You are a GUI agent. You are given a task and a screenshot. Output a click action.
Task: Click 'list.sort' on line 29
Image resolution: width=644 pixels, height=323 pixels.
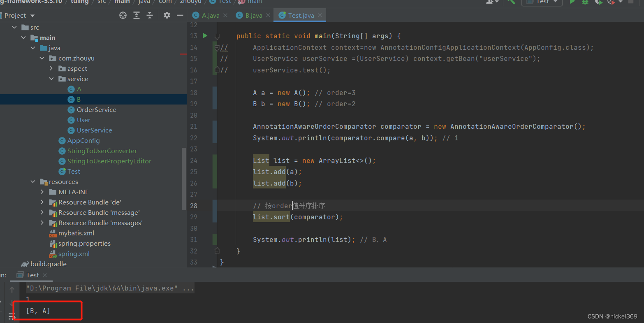click(271, 217)
